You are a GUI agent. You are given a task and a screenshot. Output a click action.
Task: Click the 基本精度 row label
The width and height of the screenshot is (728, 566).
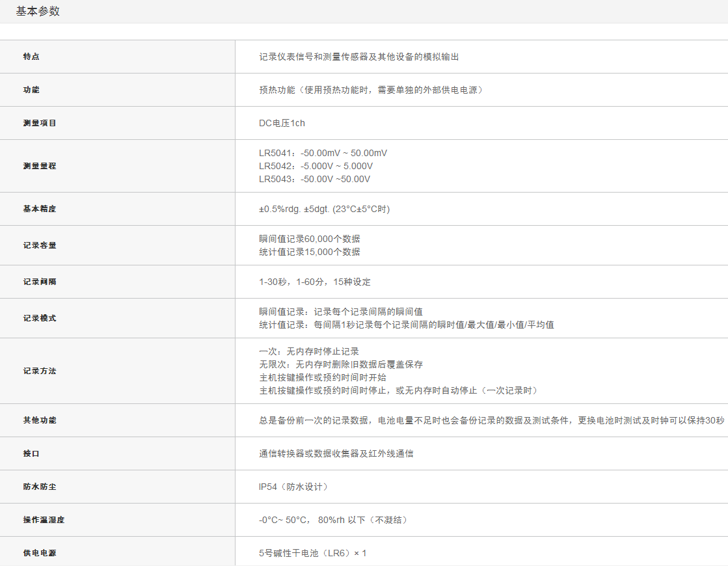(40, 209)
